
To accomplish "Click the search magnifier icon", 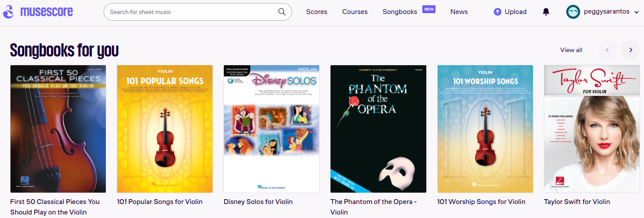I will [282, 12].
